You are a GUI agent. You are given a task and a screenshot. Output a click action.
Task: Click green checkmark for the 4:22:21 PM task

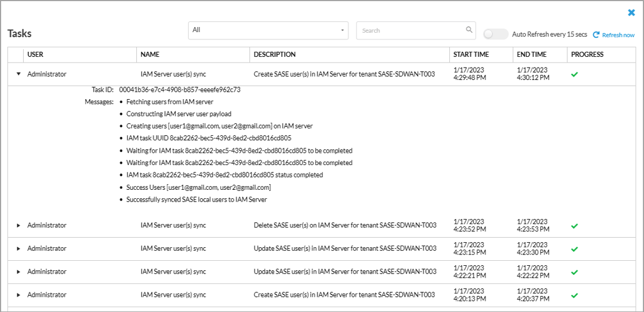pyautogui.click(x=574, y=271)
